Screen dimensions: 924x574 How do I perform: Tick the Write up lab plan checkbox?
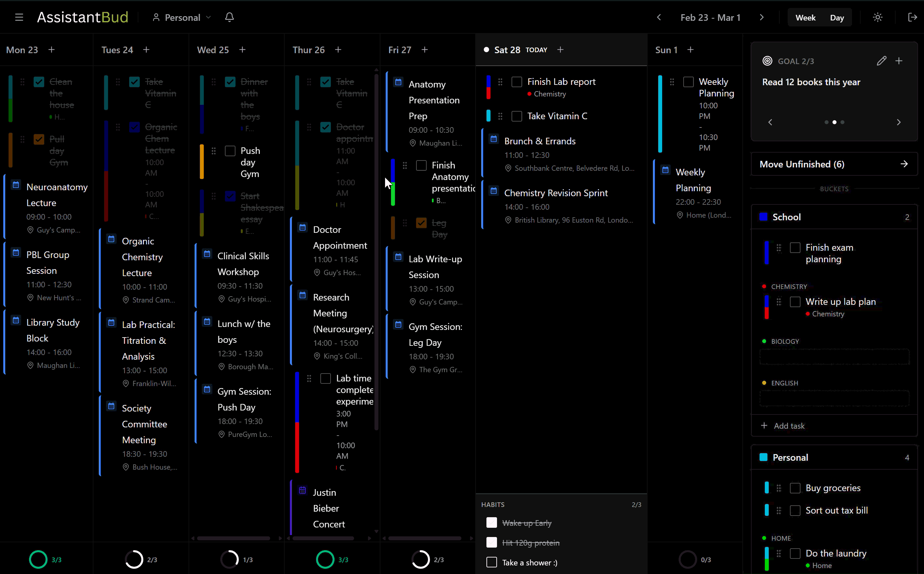pyautogui.click(x=796, y=302)
